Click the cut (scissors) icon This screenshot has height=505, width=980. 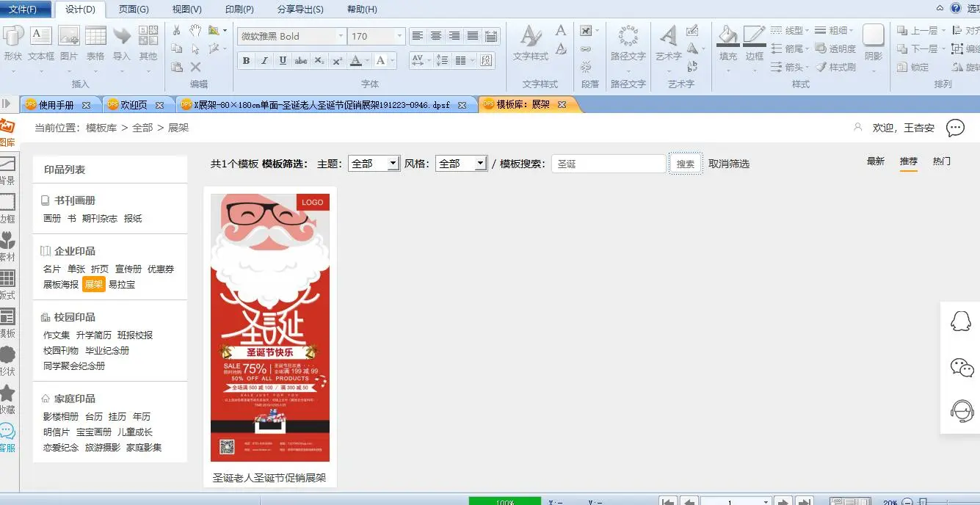(177, 30)
